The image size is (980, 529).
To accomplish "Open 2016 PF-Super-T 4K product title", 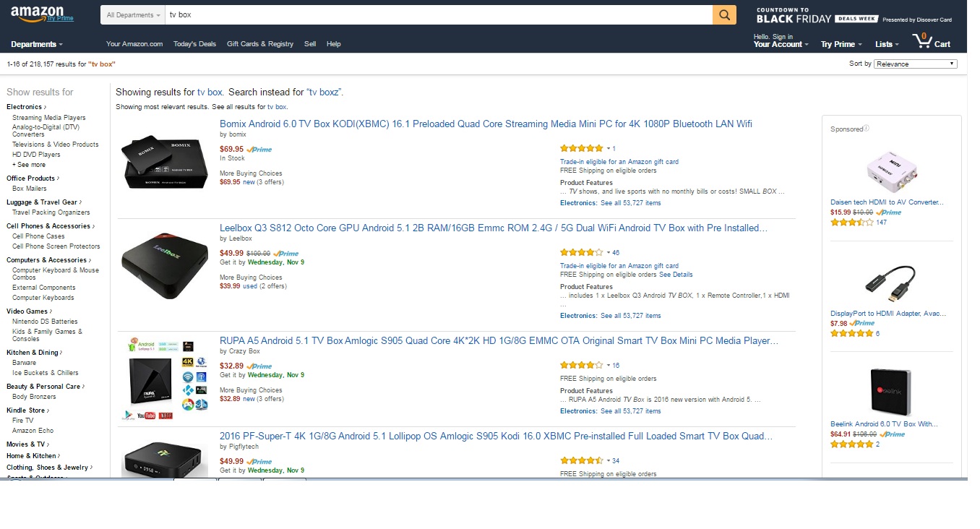I will [496, 436].
